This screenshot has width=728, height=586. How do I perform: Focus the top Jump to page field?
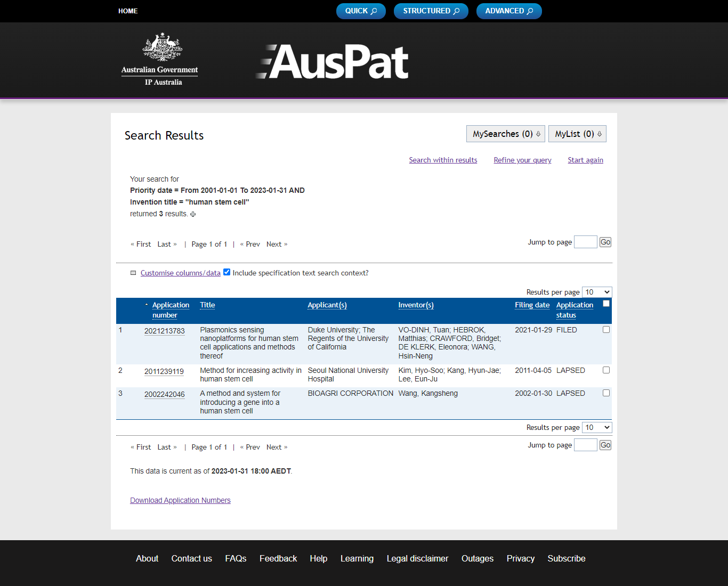pos(586,242)
